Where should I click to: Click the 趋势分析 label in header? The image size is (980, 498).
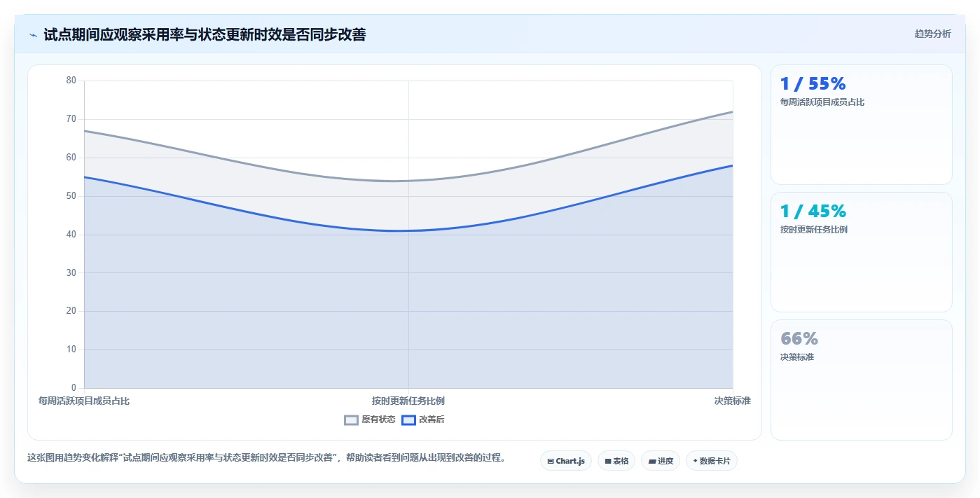point(932,34)
